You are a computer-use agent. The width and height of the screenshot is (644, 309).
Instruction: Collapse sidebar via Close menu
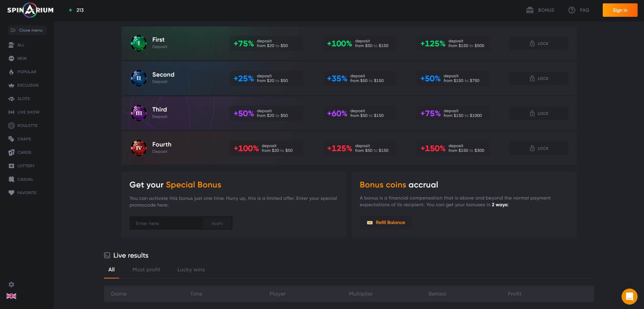[x=27, y=30]
